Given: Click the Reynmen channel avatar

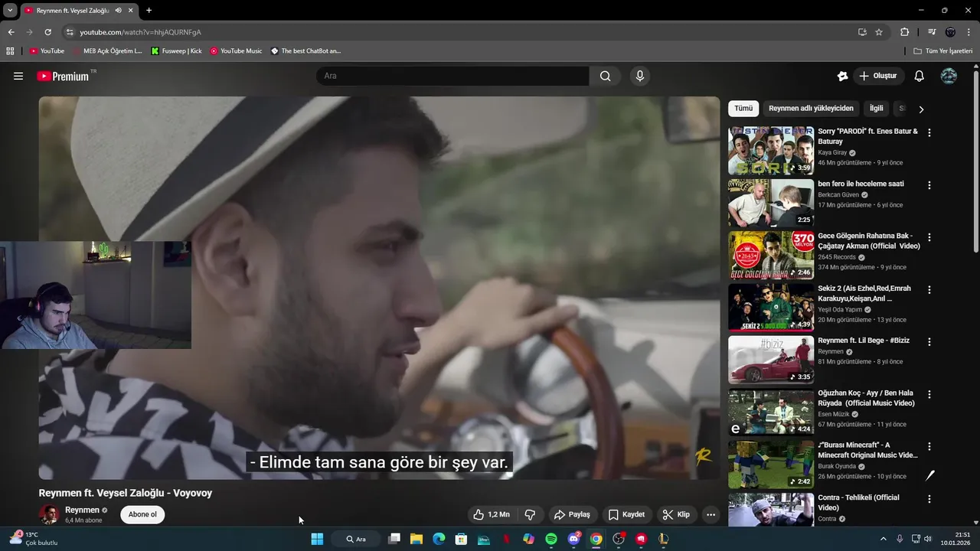Looking at the screenshot, I should [49, 514].
